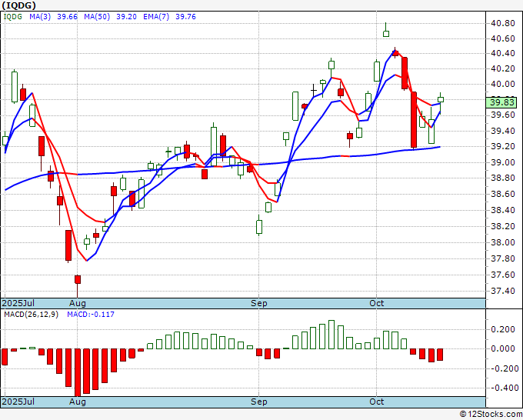Click the gap-down green candle at start of September

[259, 228]
